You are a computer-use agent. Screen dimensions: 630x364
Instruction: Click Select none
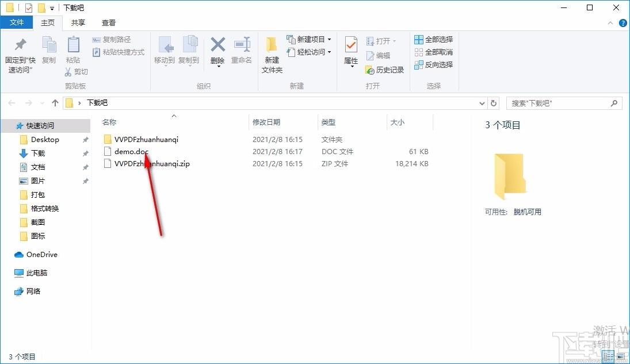pyautogui.click(x=434, y=52)
